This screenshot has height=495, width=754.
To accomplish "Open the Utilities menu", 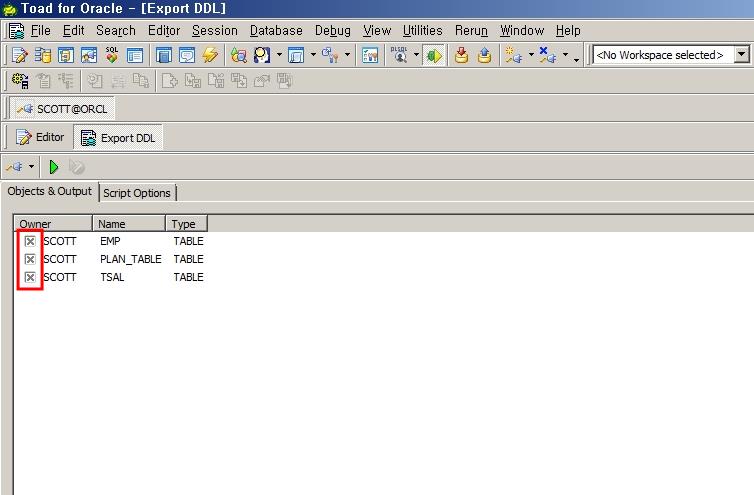I will [x=422, y=30].
